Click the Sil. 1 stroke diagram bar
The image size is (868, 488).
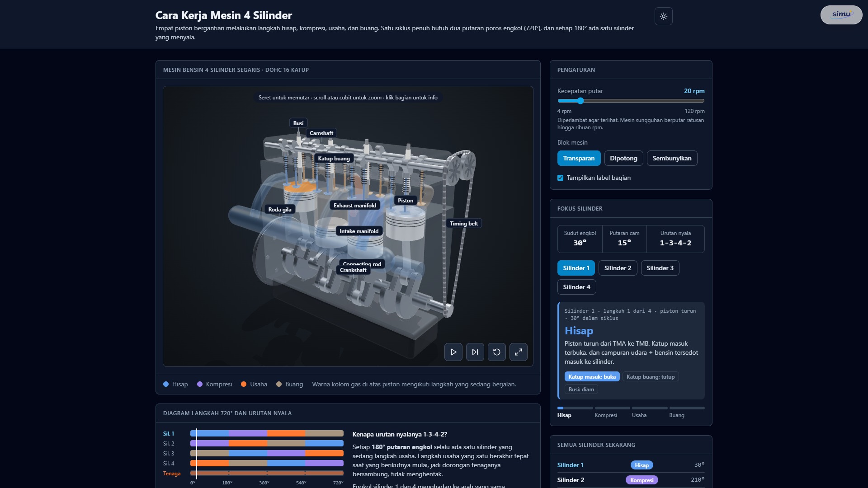(x=267, y=433)
